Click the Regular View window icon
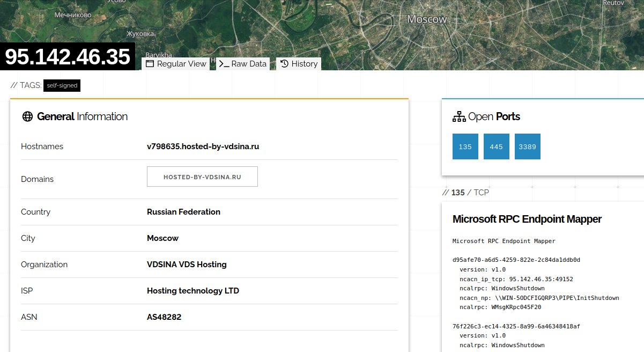 pos(150,64)
